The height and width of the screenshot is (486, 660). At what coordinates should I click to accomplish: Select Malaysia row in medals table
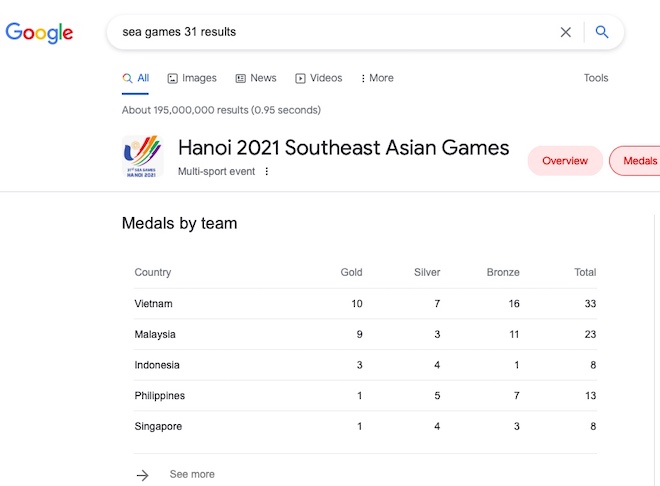pyautogui.click(x=365, y=335)
